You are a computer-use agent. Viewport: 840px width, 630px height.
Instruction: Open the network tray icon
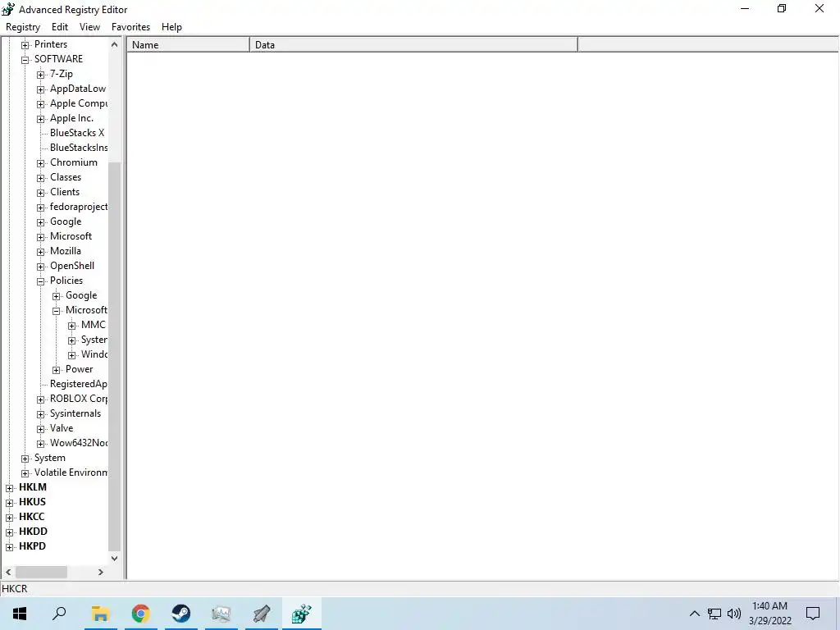(714, 614)
